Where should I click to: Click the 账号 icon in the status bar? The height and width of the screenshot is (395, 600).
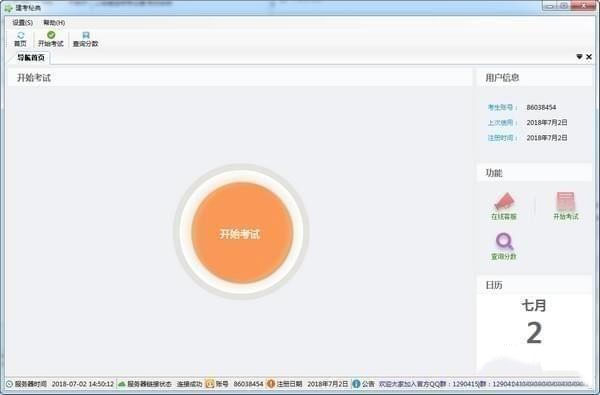210,384
